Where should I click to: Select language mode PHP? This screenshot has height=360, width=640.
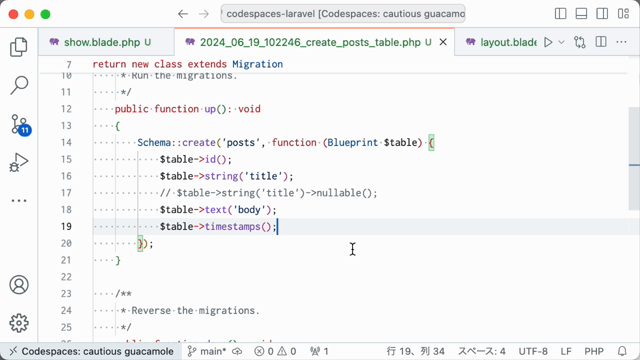click(594, 351)
